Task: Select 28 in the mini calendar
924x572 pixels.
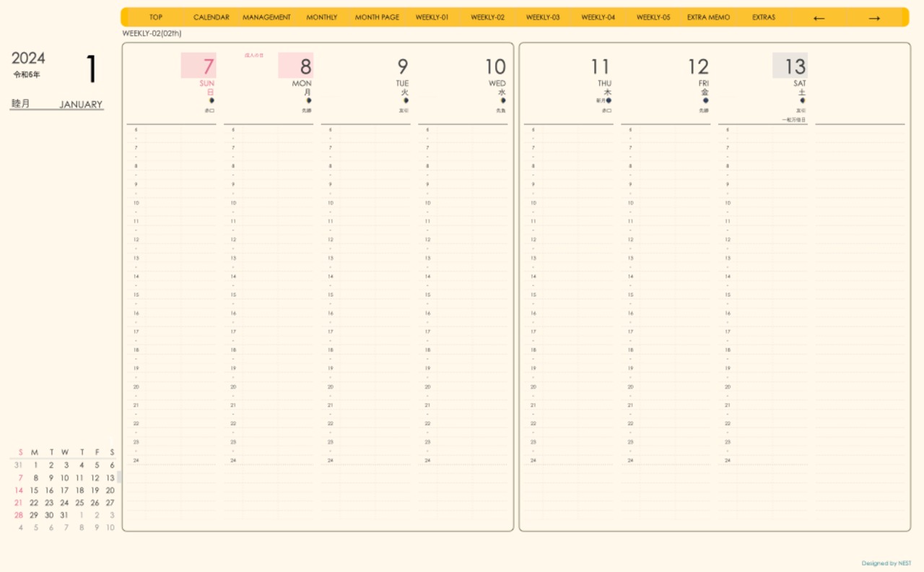Action: [19, 515]
